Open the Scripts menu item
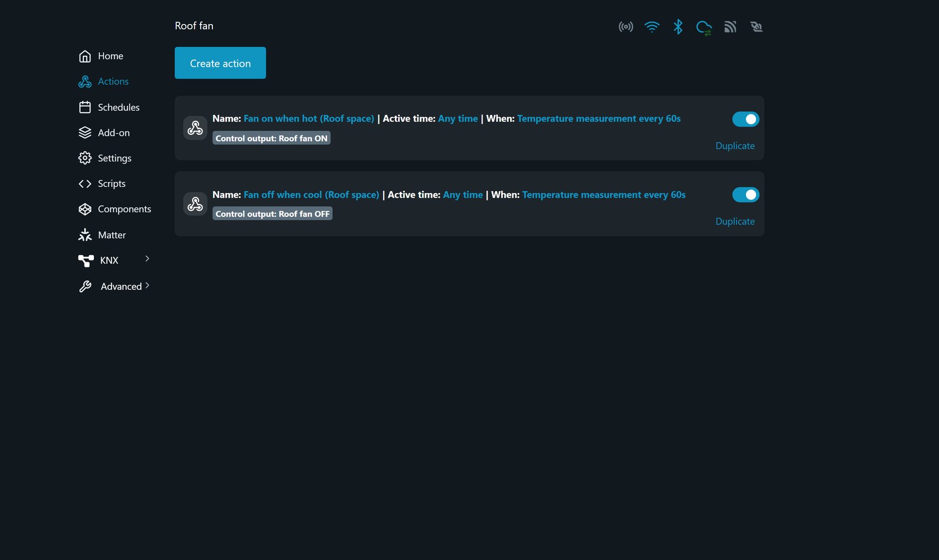The width and height of the screenshot is (939, 560). 112,184
